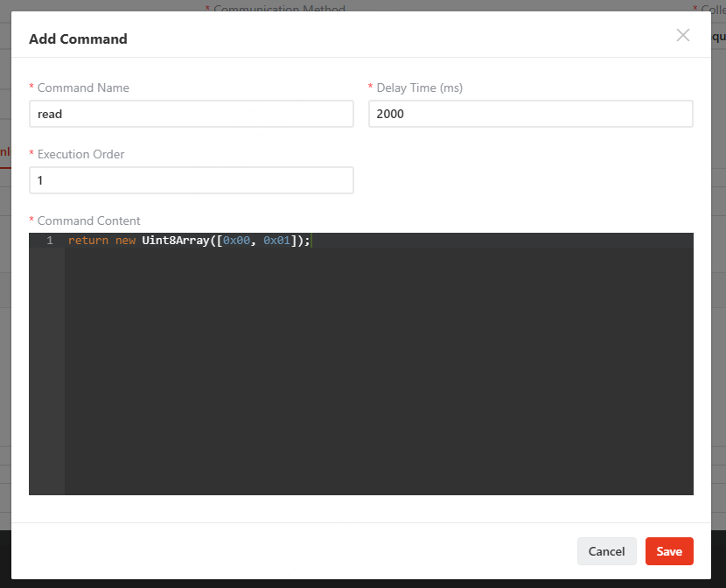Click the "Command Content" label
The height and width of the screenshot is (588, 726).
pyautogui.click(x=89, y=220)
